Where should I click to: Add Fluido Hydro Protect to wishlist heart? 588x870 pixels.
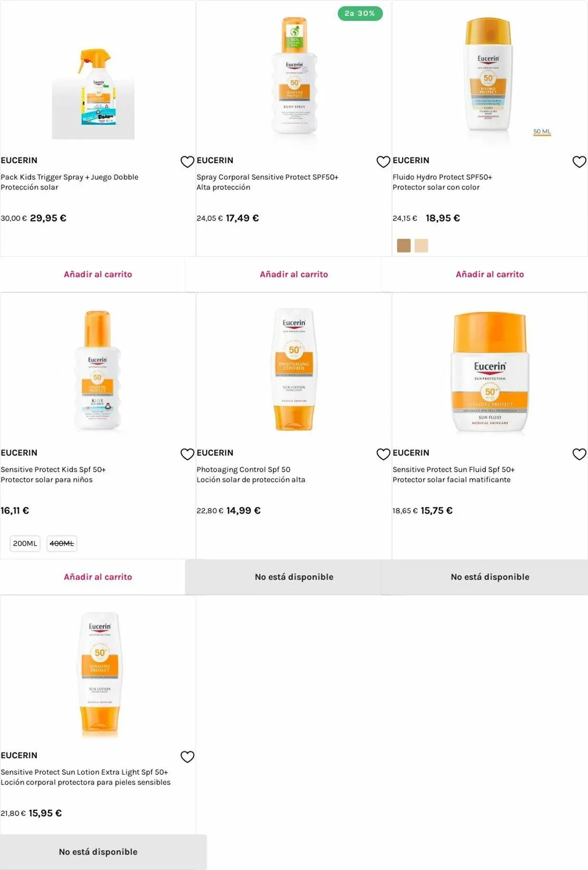pyautogui.click(x=579, y=162)
